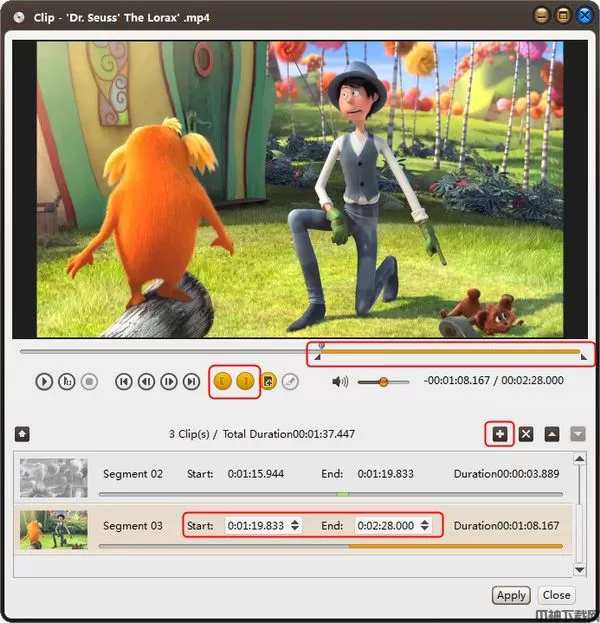Screen dimensions: 600x623
Task: Click the Segment 02 label
Action: (133, 474)
